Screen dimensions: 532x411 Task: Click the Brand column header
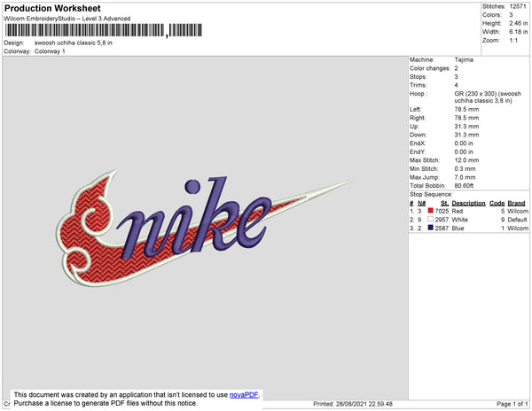(x=516, y=203)
